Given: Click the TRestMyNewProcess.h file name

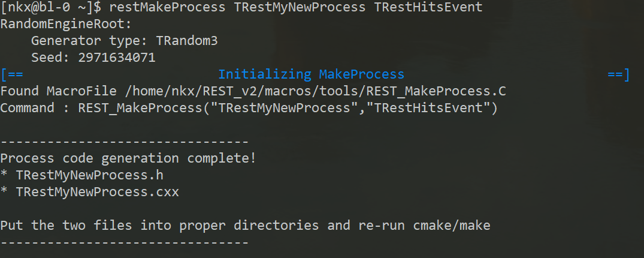Looking at the screenshot, I should [x=89, y=175].
